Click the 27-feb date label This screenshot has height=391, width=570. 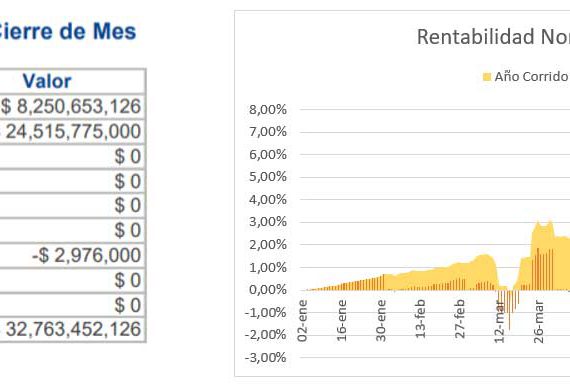click(460, 319)
